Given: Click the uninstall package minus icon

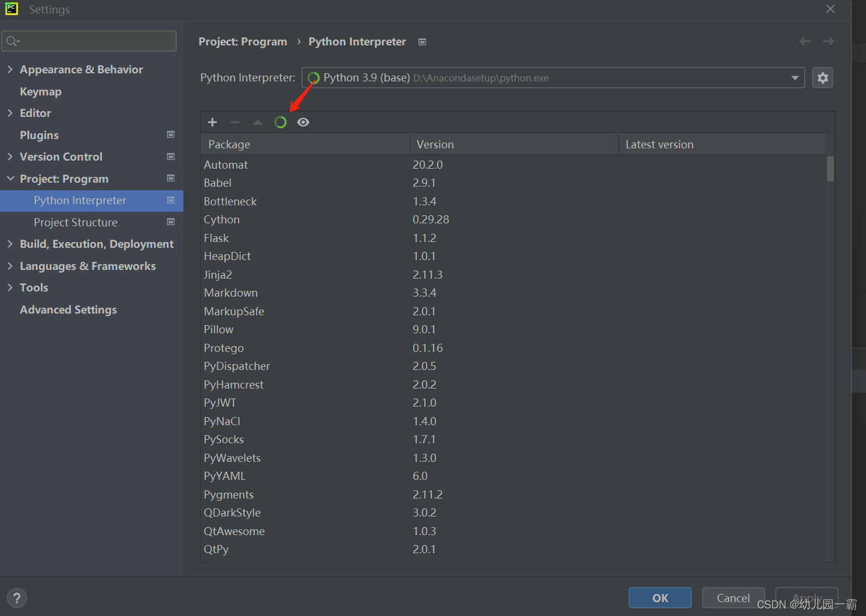Looking at the screenshot, I should click(x=235, y=122).
